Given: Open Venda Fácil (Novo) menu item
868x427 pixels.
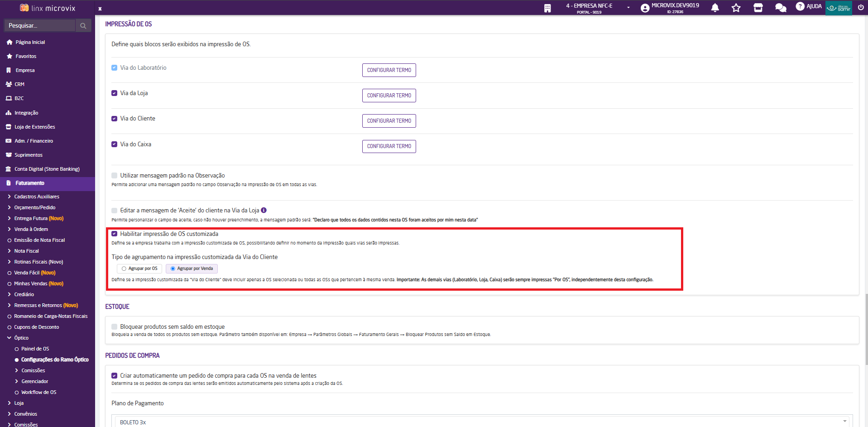Looking at the screenshot, I should [34, 273].
